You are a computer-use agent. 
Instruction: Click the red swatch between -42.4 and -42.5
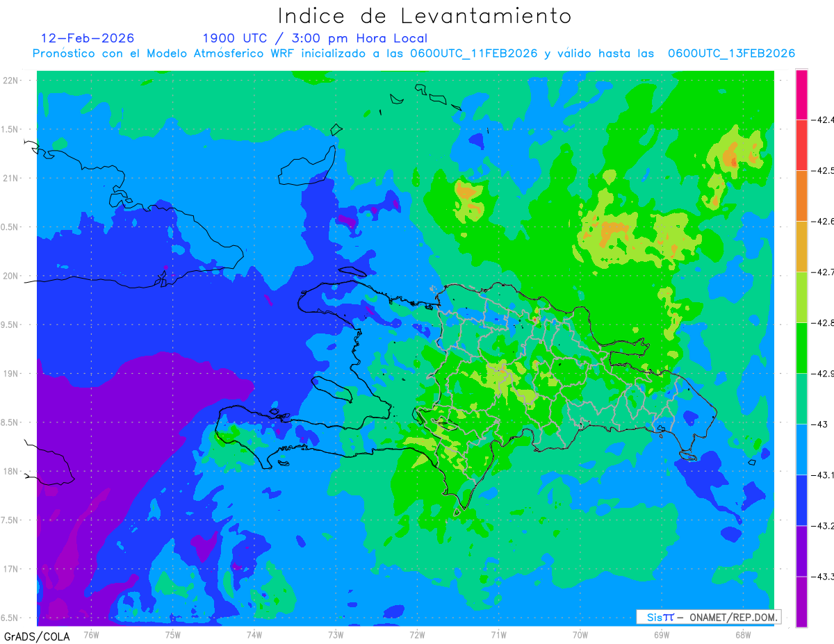click(x=801, y=145)
